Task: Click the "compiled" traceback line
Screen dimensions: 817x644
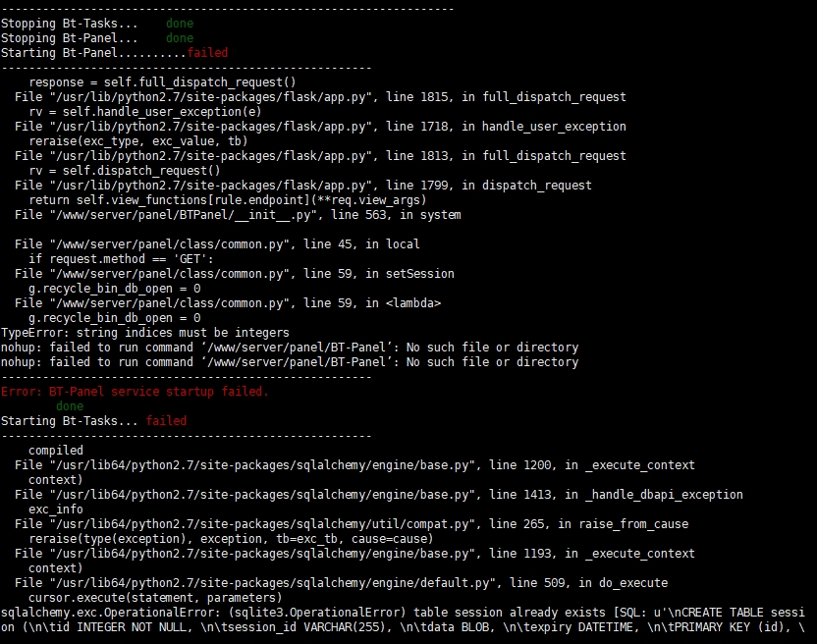Action: click(x=56, y=450)
